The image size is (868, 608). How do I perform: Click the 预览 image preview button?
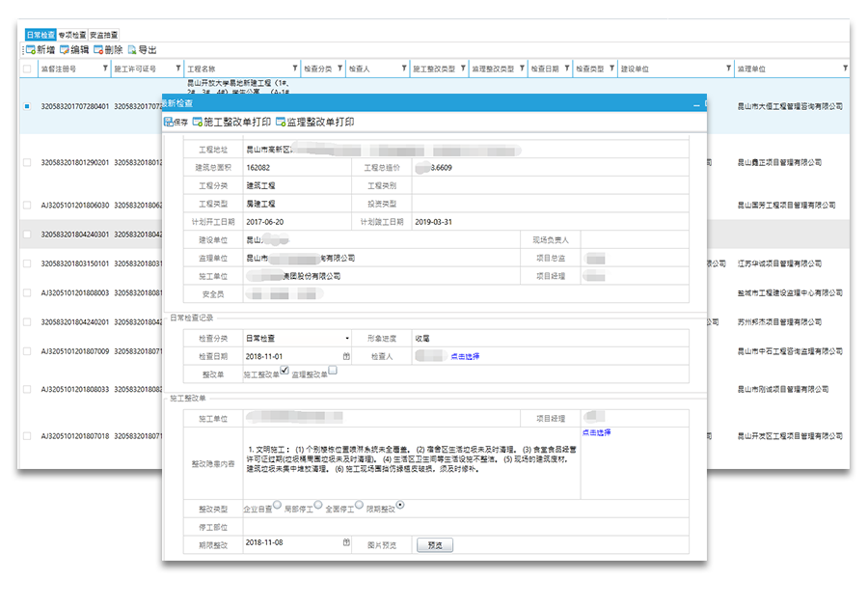[434, 545]
